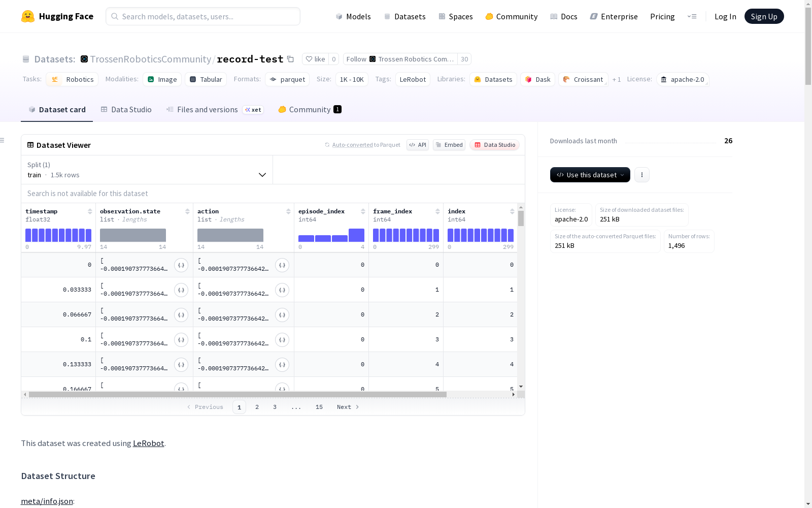Click the API button in Dataset Viewer

(x=418, y=145)
